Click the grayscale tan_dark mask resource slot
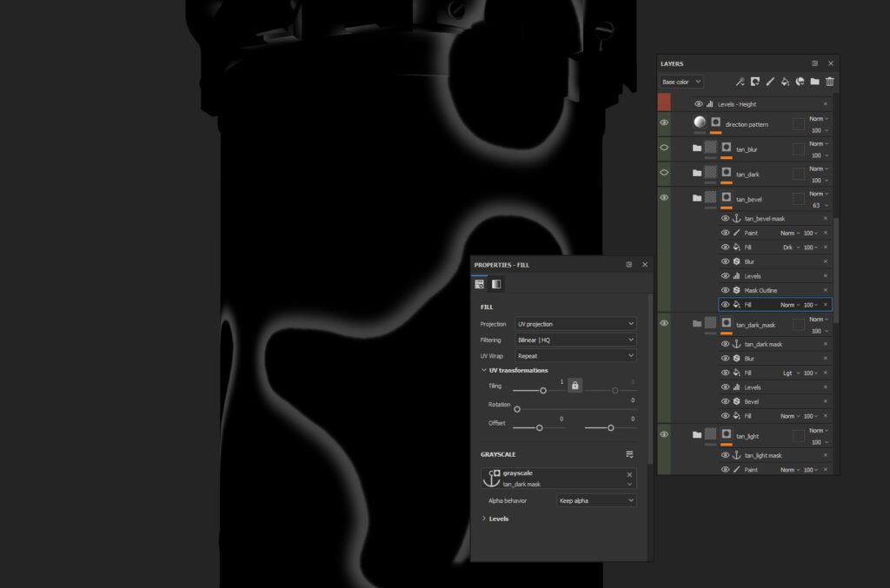 click(559, 478)
